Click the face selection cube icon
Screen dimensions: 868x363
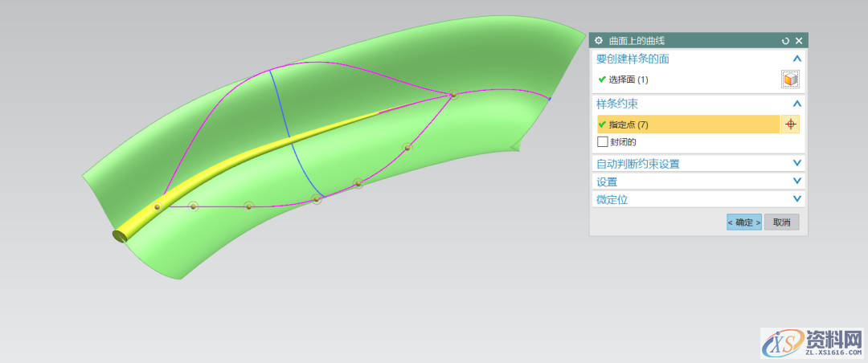[x=791, y=80]
